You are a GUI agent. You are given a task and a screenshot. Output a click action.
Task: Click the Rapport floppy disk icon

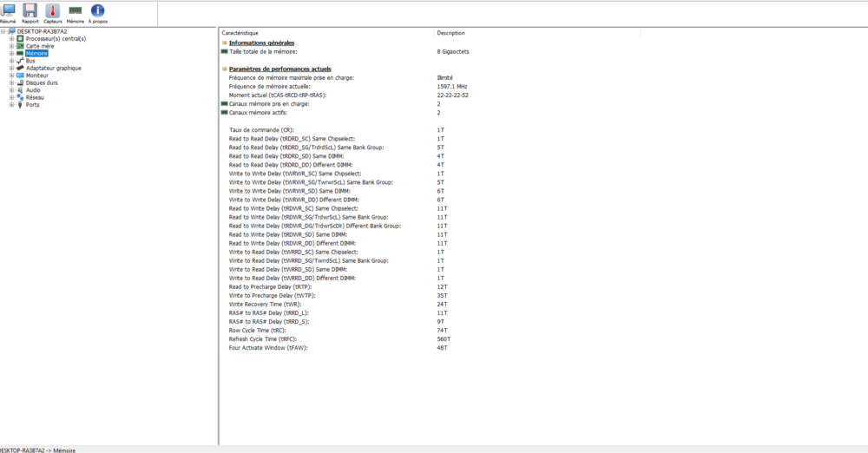tap(30, 11)
